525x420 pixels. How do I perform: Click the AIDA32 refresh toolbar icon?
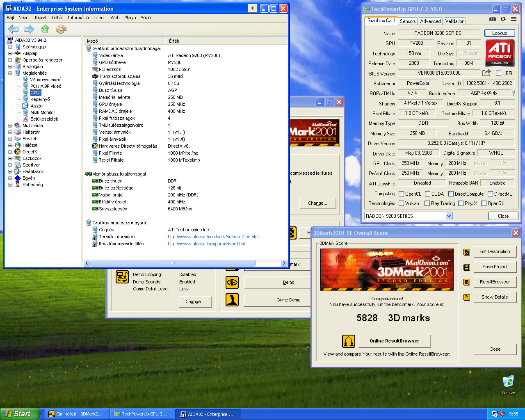click(61, 29)
